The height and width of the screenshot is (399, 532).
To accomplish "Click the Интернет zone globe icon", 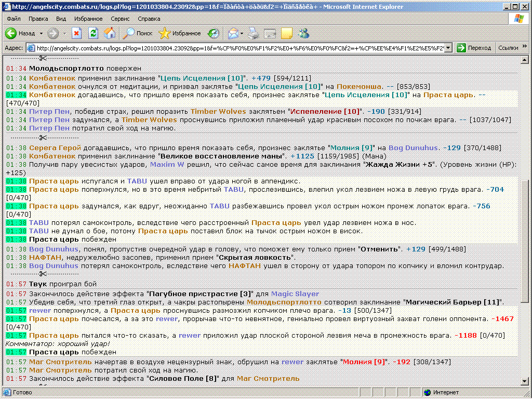I will click(x=427, y=393).
